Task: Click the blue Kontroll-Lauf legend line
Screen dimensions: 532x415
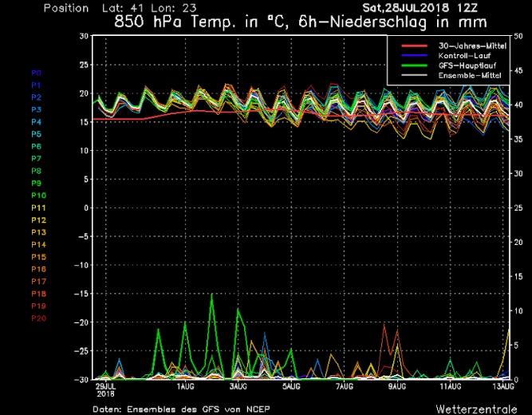Action: point(412,57)
